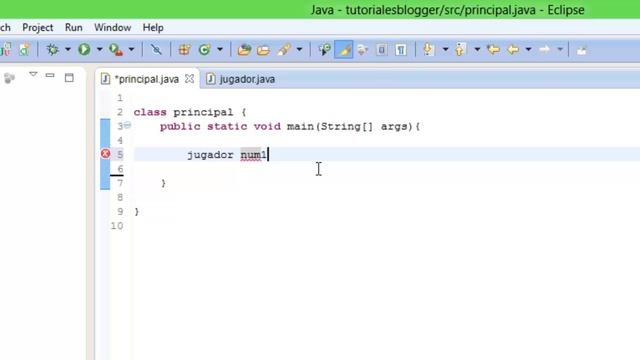Screen dimensions: 640x360
Task: Expand the New Java Class dropdown arrow
Action: (220, 50)
